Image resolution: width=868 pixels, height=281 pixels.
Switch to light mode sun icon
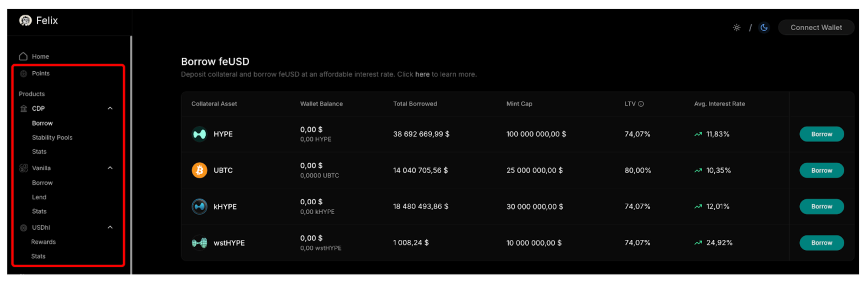[x=737, y=28]
